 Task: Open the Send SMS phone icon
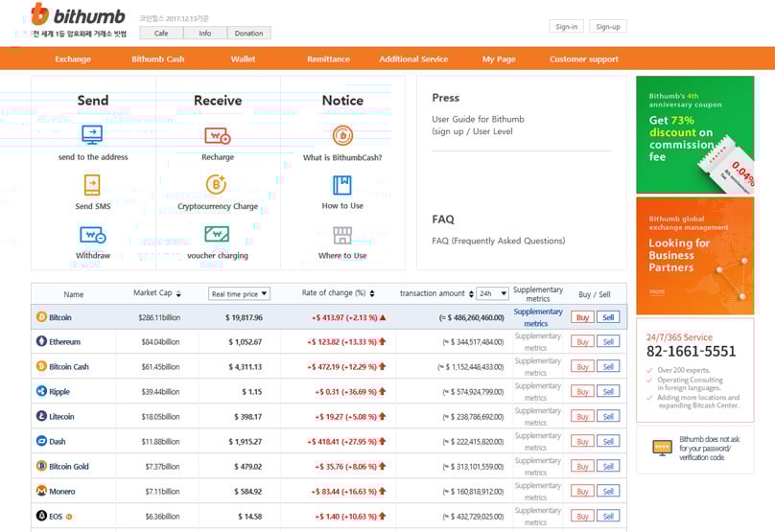coord(92,185)
